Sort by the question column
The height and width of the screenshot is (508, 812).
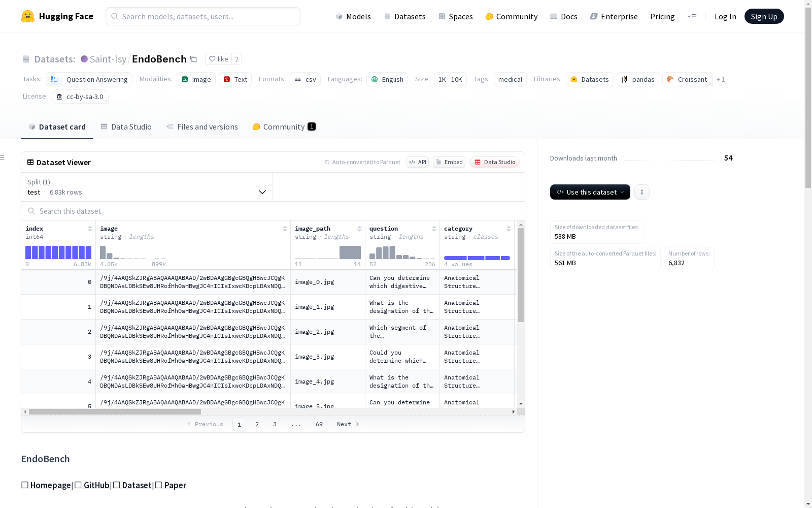[434, 229]
